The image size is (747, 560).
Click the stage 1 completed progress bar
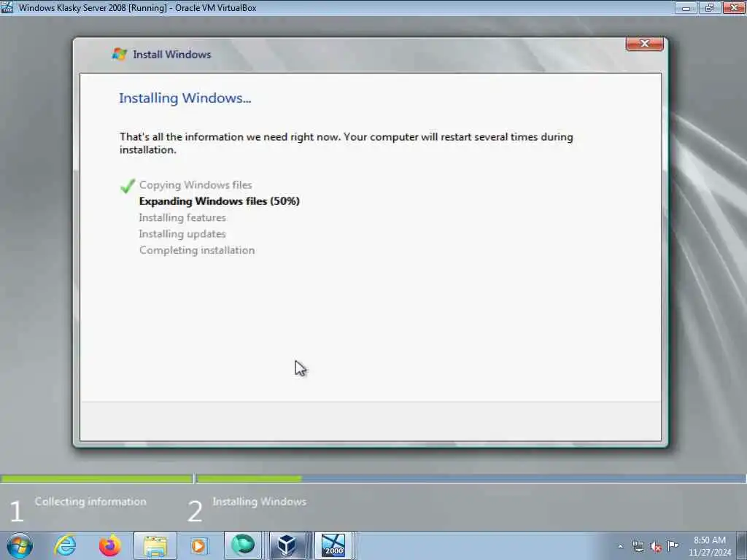coord(97,478)
